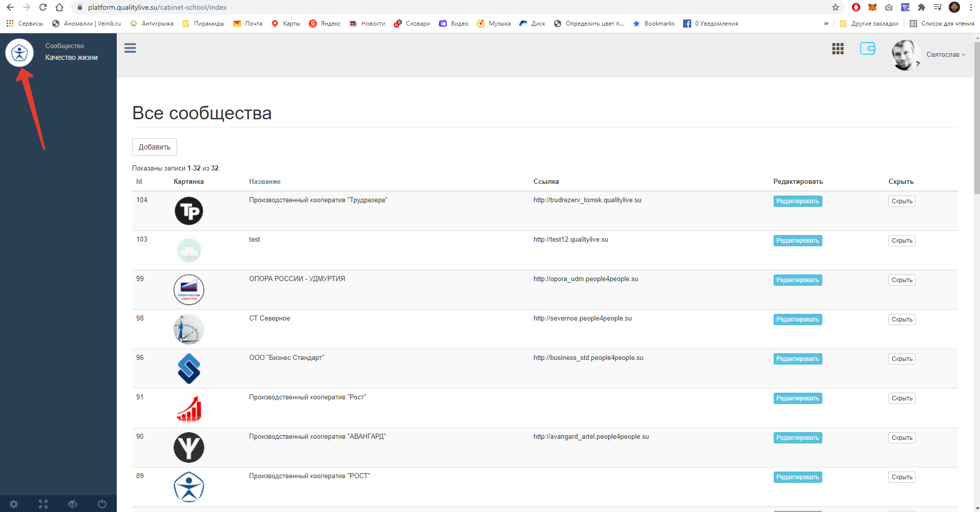Edit the cooperative "РОСТ" row 89
Screen dimensions: 980x512
(798, 477)
